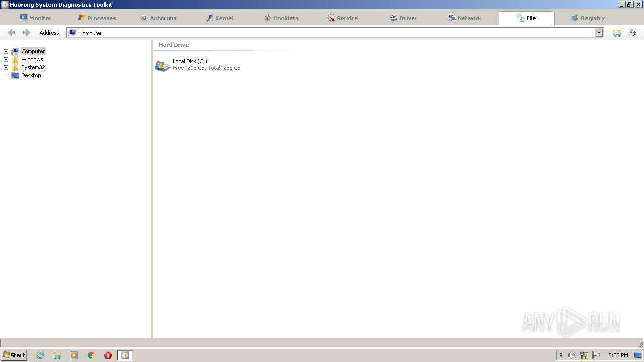The width and height of the screenshot is (644, 362).
Task: Show hidden tray icons arrow
Action: (561, 355)
